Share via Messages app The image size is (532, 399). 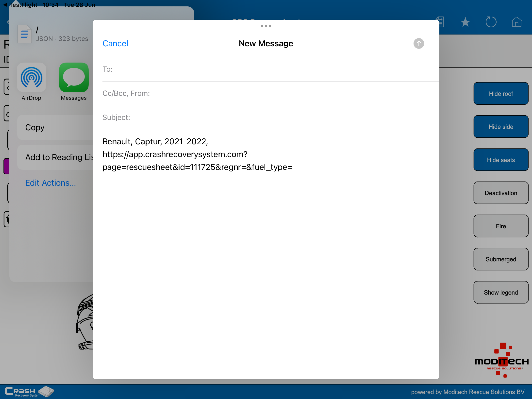74,82
